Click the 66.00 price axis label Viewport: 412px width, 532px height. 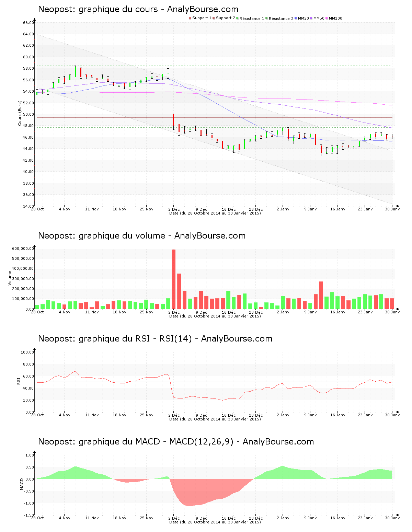pyautogui.click(x=28, y=23)
